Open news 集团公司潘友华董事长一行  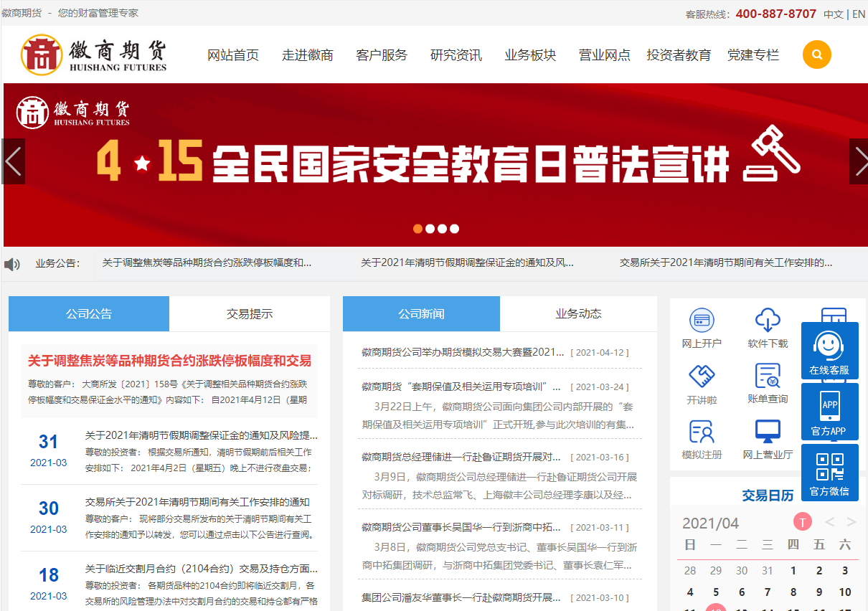pos(461,597)
